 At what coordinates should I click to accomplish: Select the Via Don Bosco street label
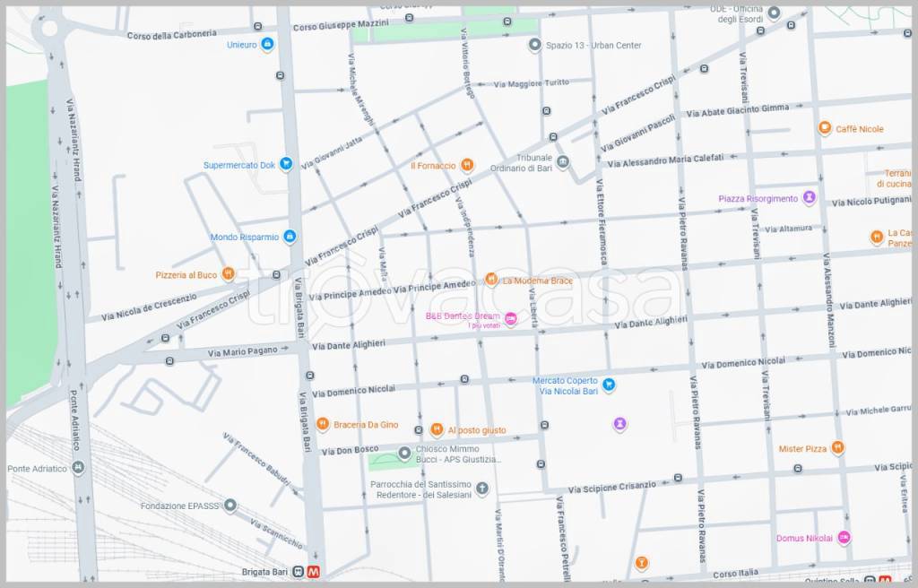pos(350,450)
